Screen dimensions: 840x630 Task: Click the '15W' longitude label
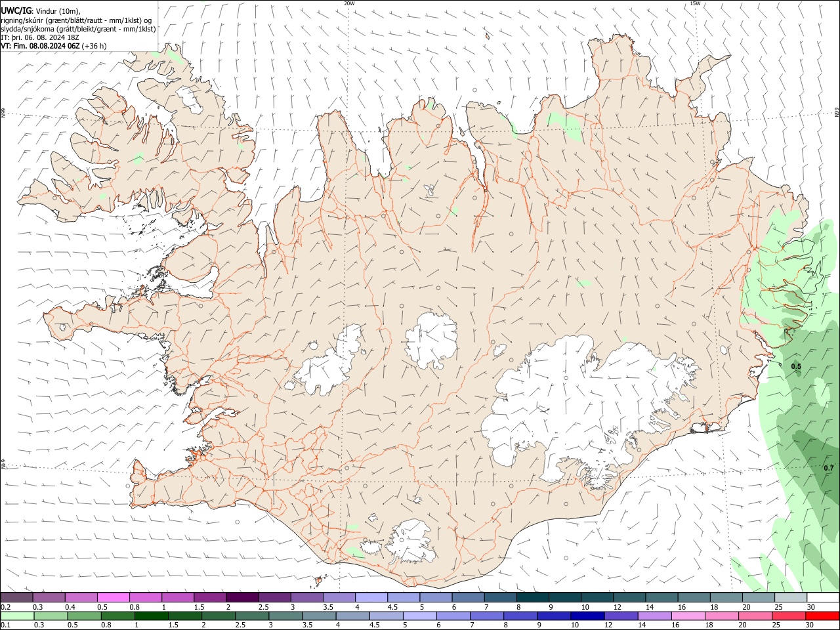696,3
